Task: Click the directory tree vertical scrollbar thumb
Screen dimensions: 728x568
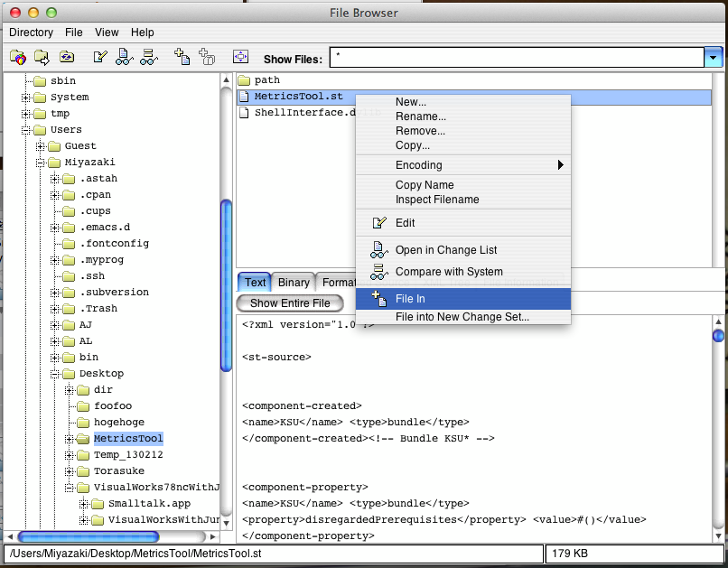Action: click(226, 285)
